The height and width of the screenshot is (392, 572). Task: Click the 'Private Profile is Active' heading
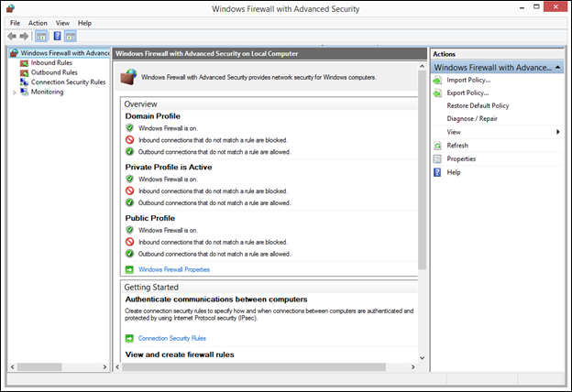point(169,167)
